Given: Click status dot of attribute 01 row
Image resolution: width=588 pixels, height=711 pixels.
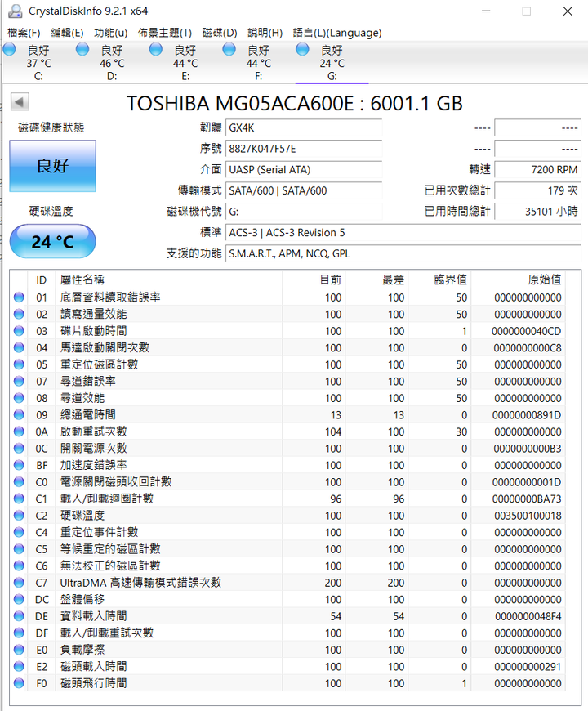Looking at the screenshot, I should click(x=19, y=297).
